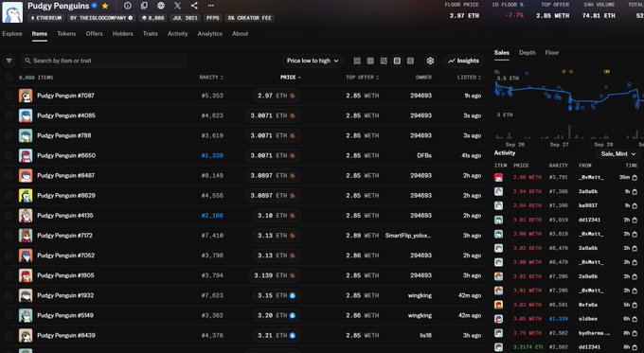Open the cart icon on the 35m activity row
This screenshot has height=353, width=644.
point(635,178)
